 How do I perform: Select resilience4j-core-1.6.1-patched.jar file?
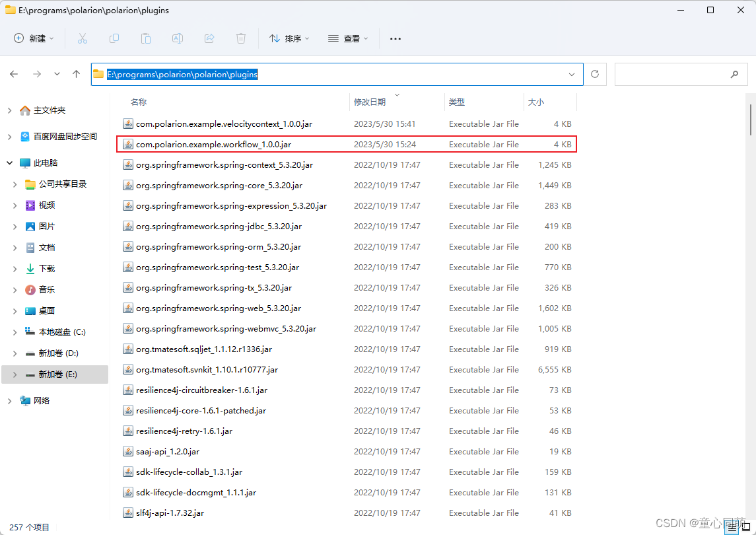[201, 411]
